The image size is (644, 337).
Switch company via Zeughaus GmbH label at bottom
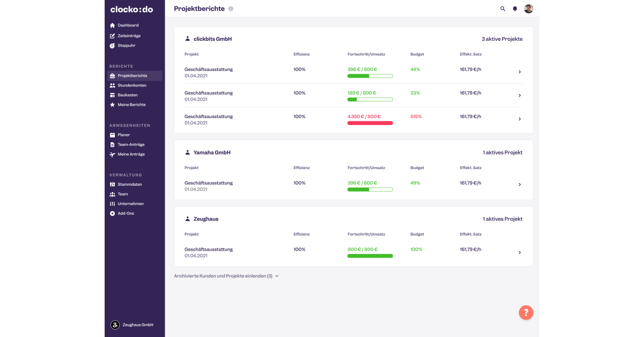pyautogui.click(x=138, y=325)
